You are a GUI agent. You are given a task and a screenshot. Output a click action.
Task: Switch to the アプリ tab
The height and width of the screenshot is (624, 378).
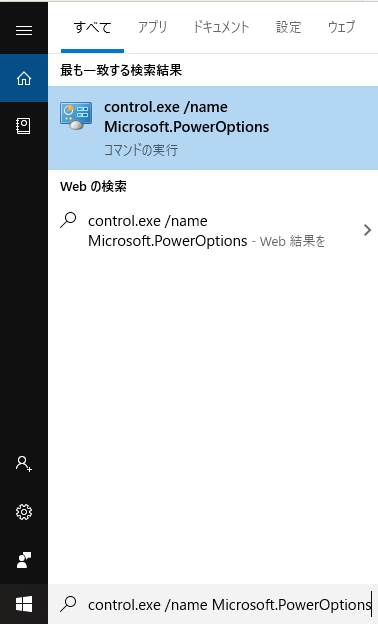[152, 27]
